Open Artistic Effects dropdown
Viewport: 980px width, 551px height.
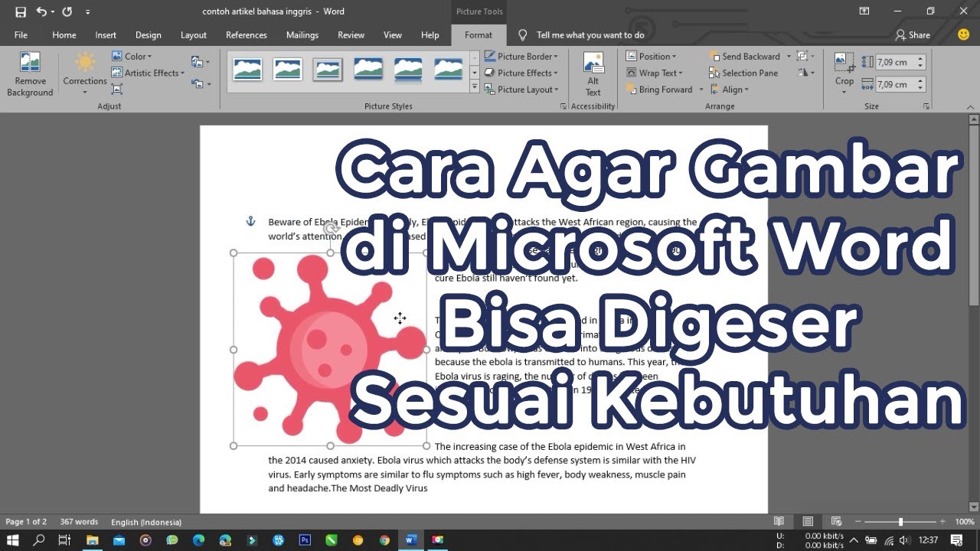[149, 73]
